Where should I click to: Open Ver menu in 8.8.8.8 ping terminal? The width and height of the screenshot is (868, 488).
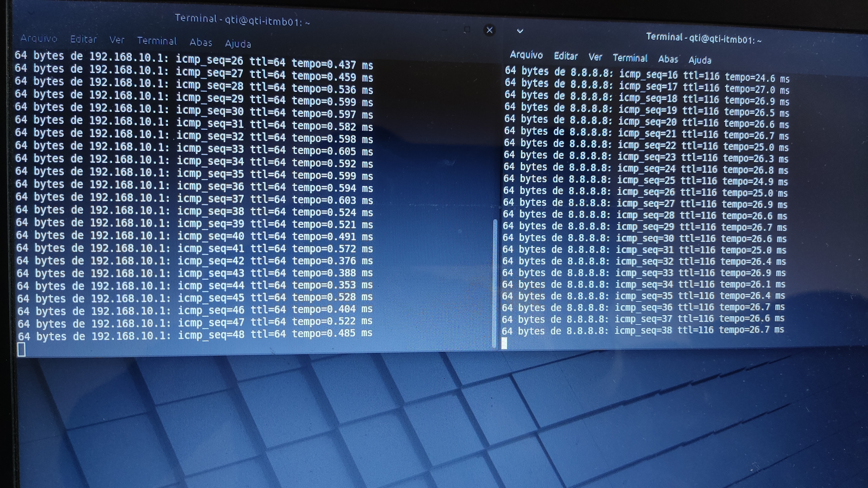pos(595,57)
